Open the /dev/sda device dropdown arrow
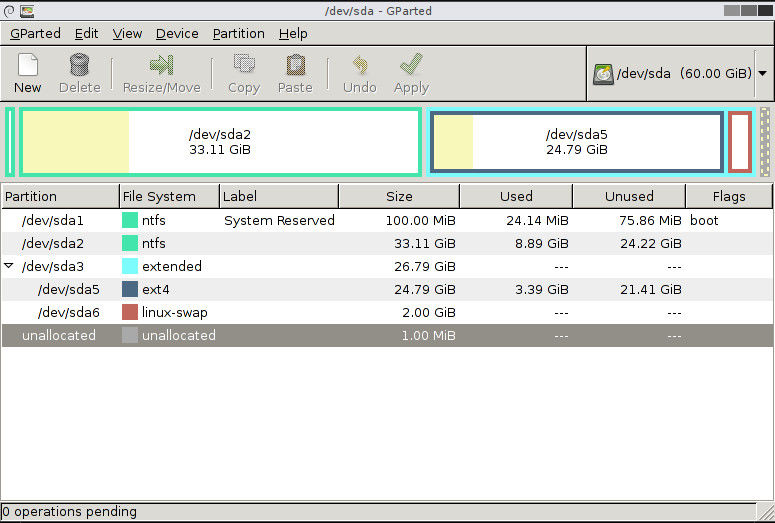The width and height of the screenshot is (775, 523). coord(763,73)
